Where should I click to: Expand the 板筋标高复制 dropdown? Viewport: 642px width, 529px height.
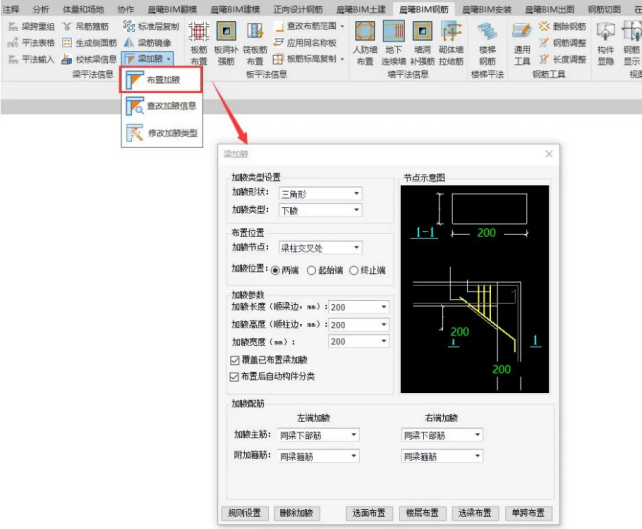tap(342, 59)
